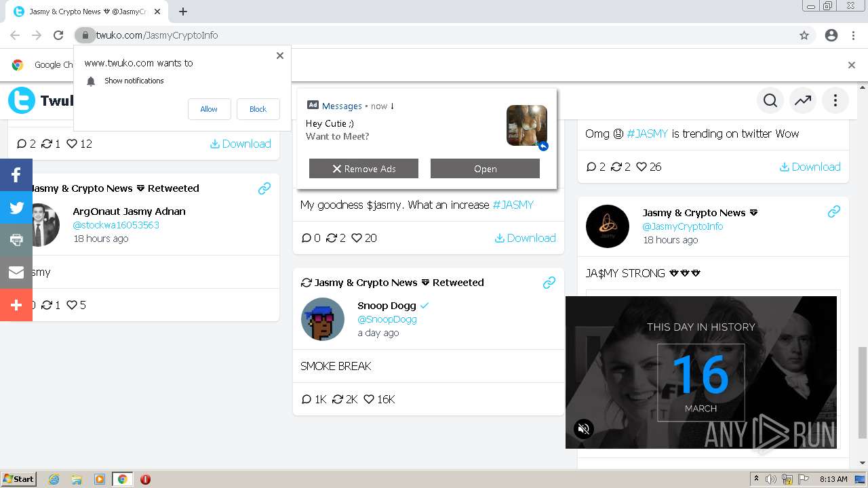Click the like heart with 20 likes
The image size is (868, 488).
click(357, 238)
